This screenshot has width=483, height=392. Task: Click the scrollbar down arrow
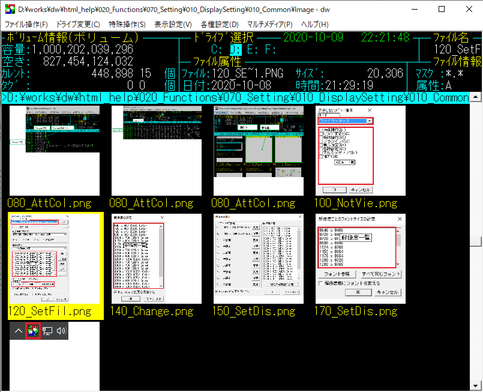click(475, 386)
